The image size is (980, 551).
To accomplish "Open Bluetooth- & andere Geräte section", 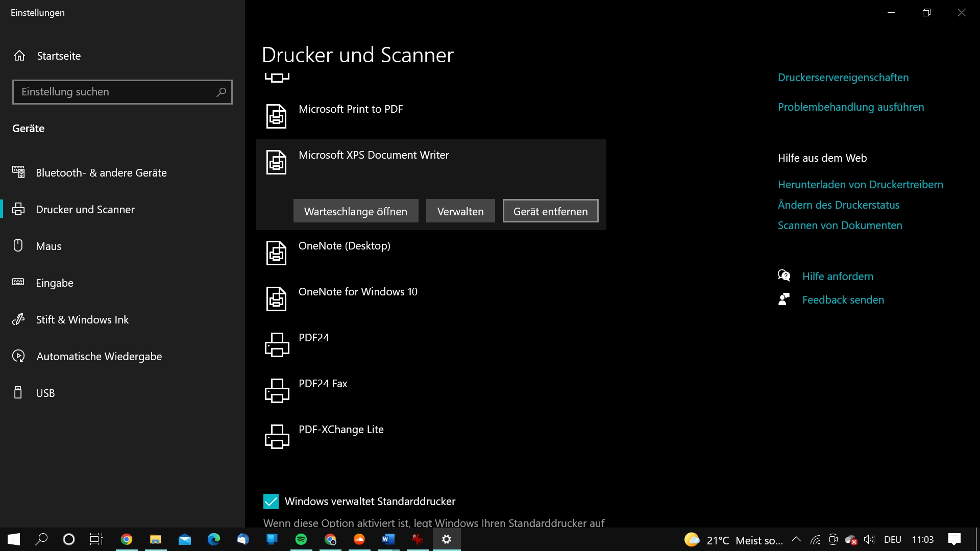I will tap(122, 172).
